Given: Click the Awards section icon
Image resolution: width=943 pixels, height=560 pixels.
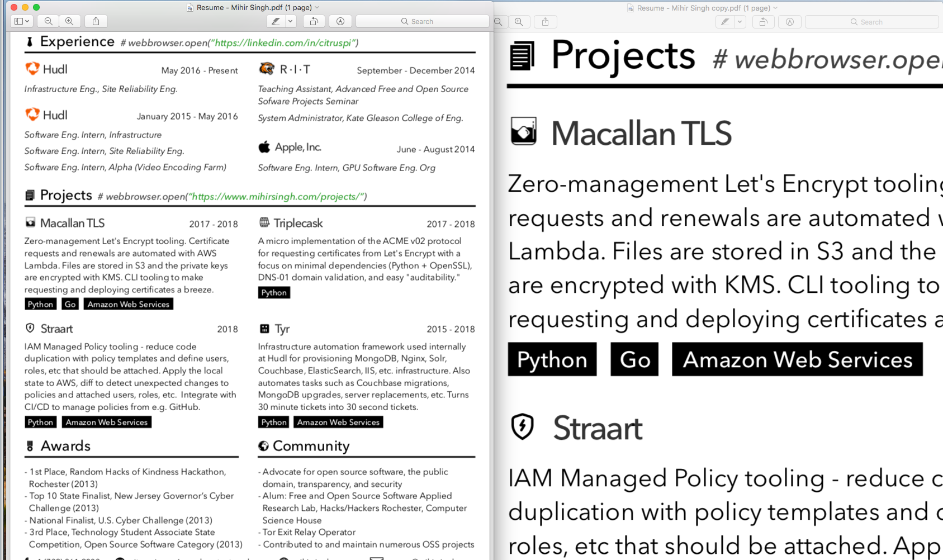Looking at the screenshot, I should coord(30,445).
